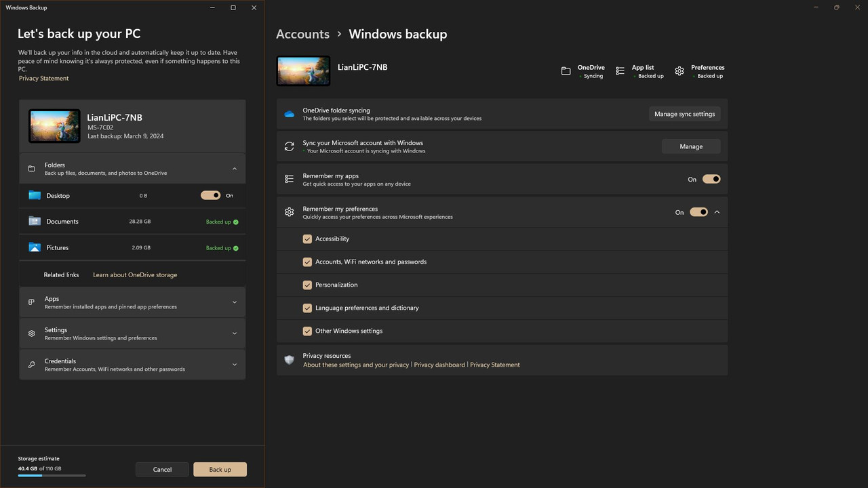
Task: Click Manage for Microsoft account sync
Action: coord(691,146)
